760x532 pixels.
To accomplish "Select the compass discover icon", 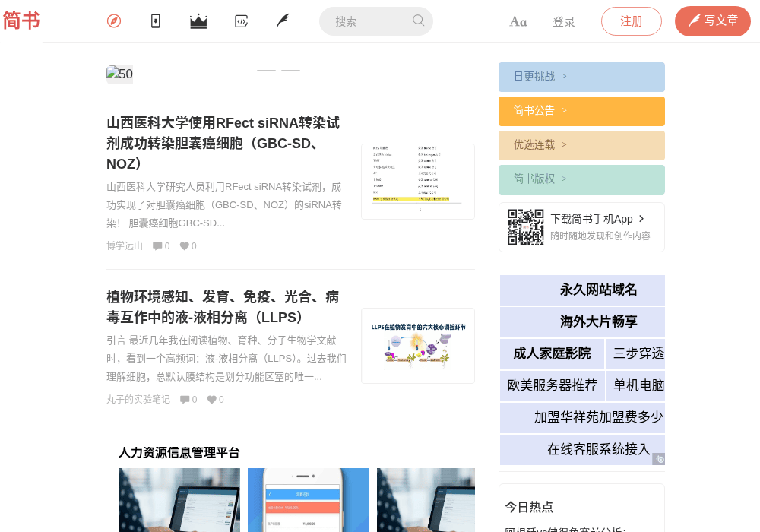I will [x=114, y=21].
